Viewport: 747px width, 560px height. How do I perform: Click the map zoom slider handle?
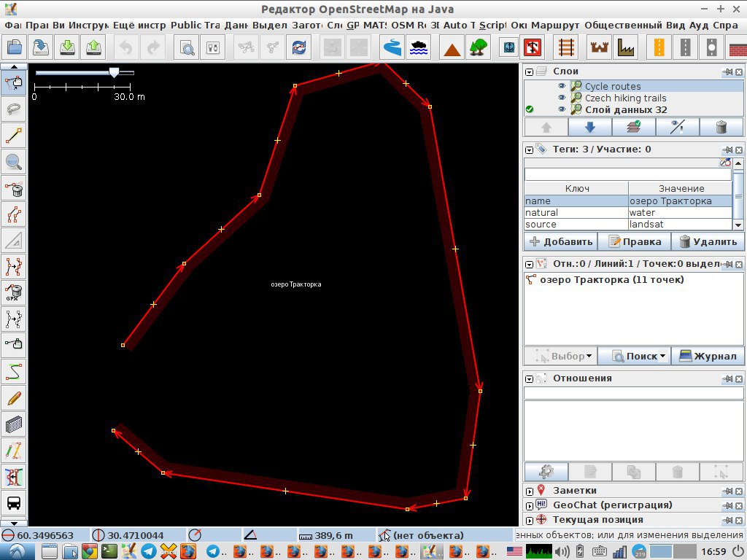click(x=114, y=72)
